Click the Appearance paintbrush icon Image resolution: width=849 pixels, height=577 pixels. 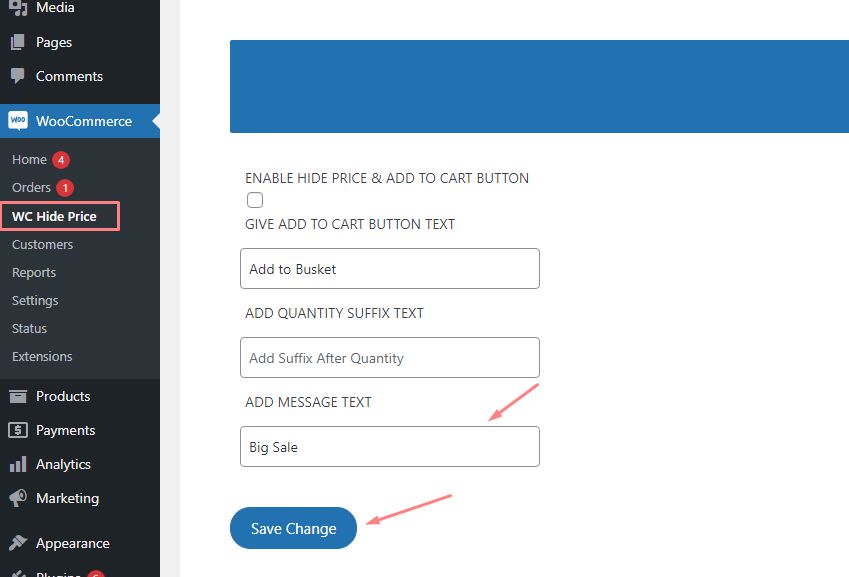click(18, 543)
